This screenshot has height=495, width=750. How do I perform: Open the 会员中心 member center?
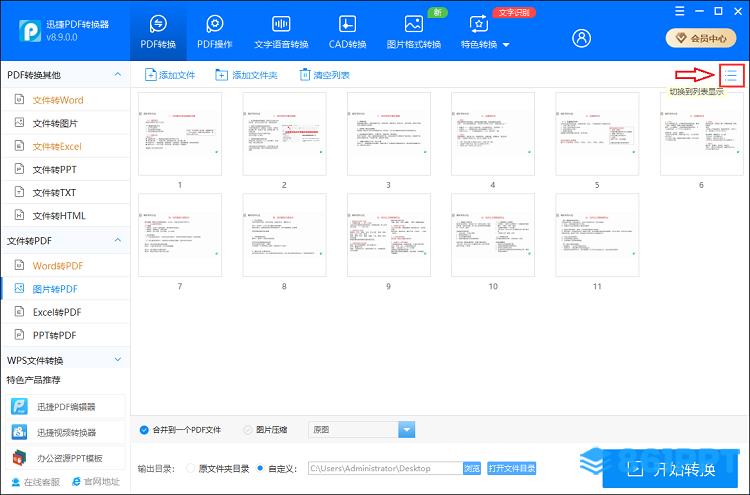(x=701, y=38)
